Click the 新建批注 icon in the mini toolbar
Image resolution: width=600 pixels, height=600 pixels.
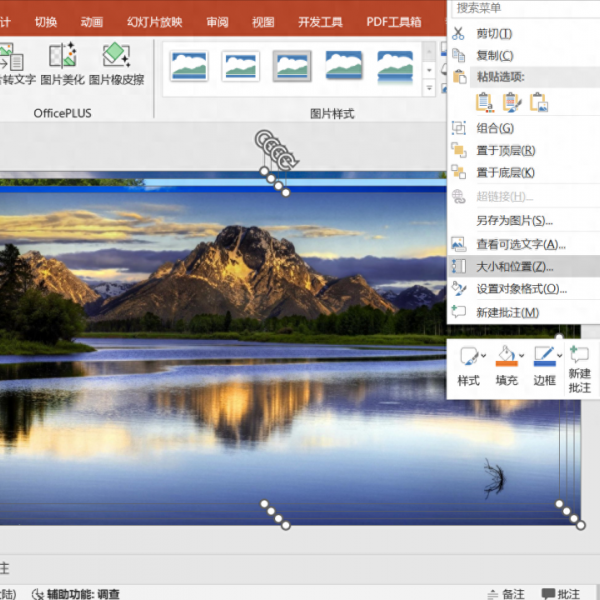[x=579, y=367]
